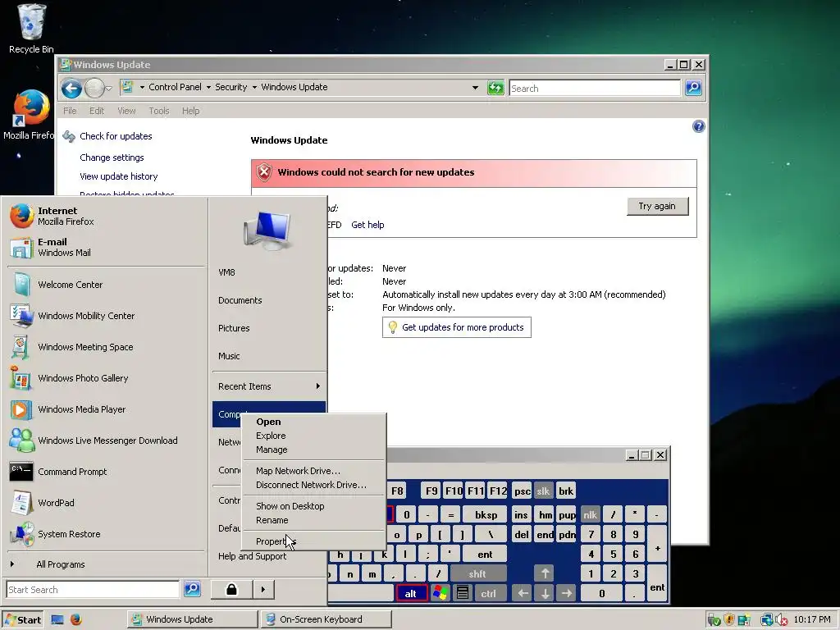840x630 pixels.
Task: Select Open in the context menu
Action: [314, 422]
